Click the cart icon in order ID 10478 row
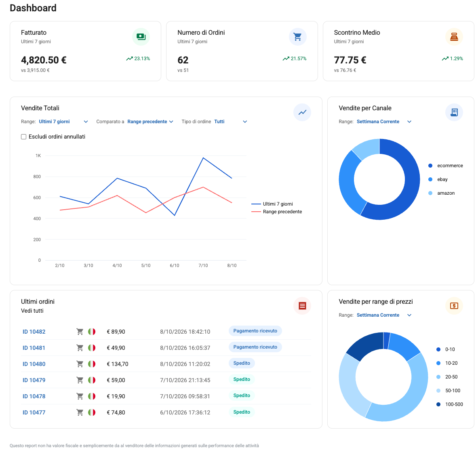Image resolution: width=476 pixels, height=450 pixels. [x=80, y=396]
